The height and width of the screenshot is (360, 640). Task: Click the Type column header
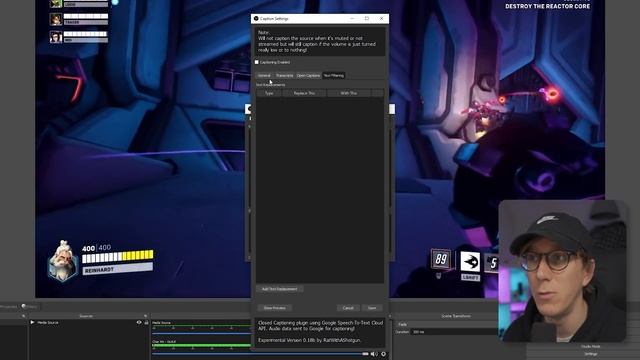click(269, 93)
